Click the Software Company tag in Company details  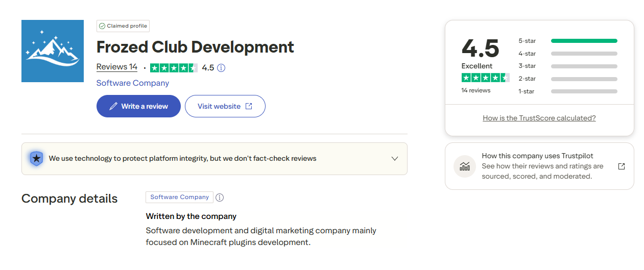[179, 197]
